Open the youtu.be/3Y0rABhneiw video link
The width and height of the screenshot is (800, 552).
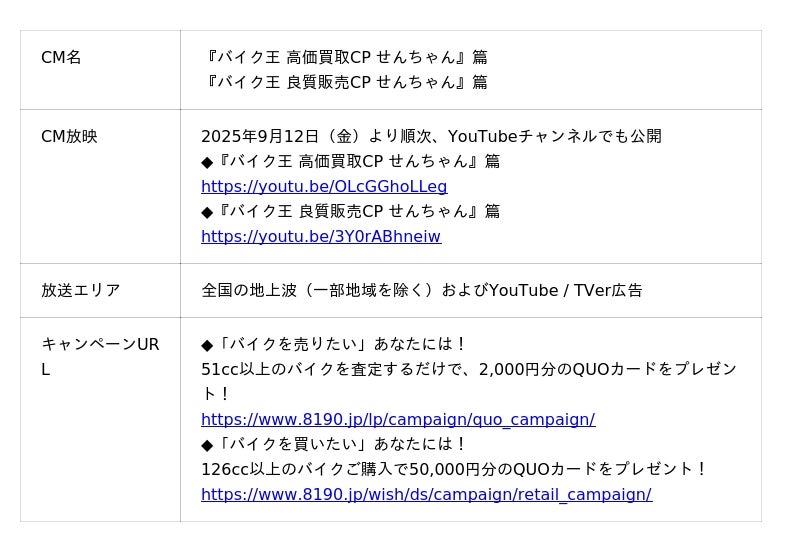point(321,237)
